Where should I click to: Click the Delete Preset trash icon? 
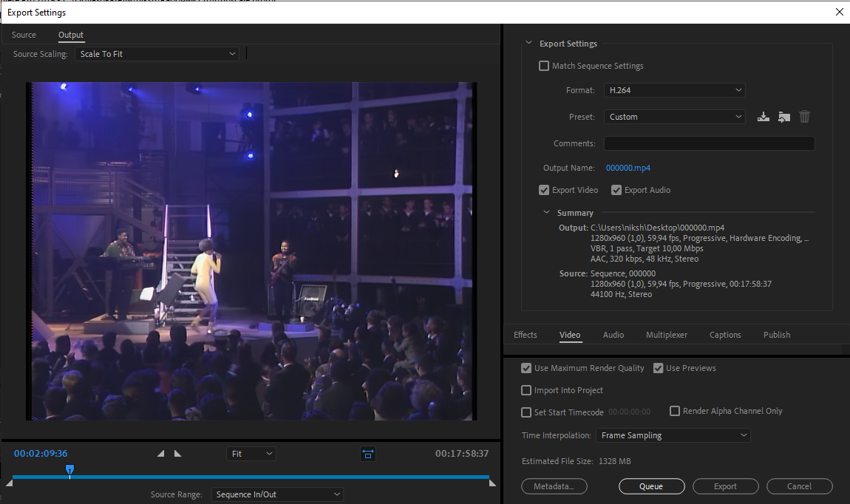[804, 117]
